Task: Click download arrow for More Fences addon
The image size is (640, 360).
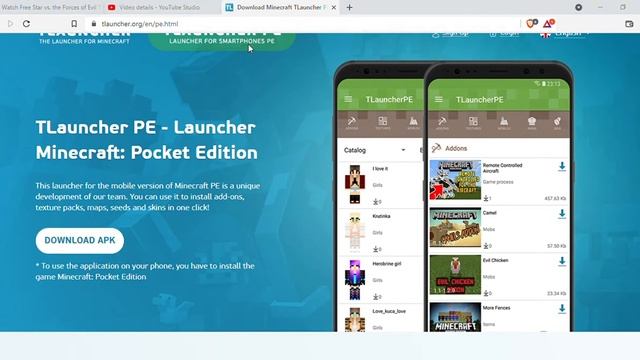Action: (x=562, y=309)
